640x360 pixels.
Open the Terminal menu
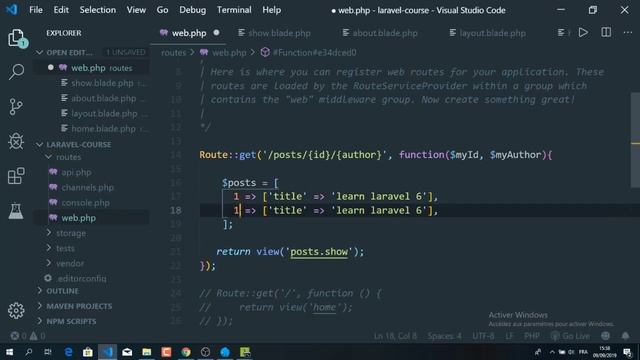[234, 10]
